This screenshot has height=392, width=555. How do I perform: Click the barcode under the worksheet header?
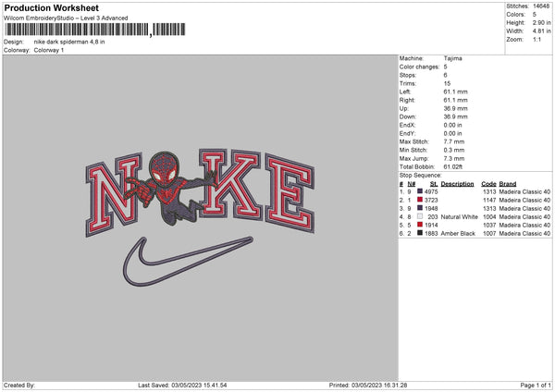click(95, 30)
